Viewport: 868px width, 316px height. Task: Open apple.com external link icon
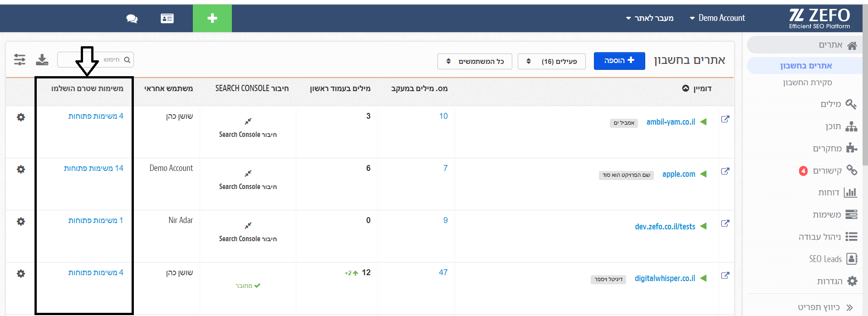(x=725, y=171)
